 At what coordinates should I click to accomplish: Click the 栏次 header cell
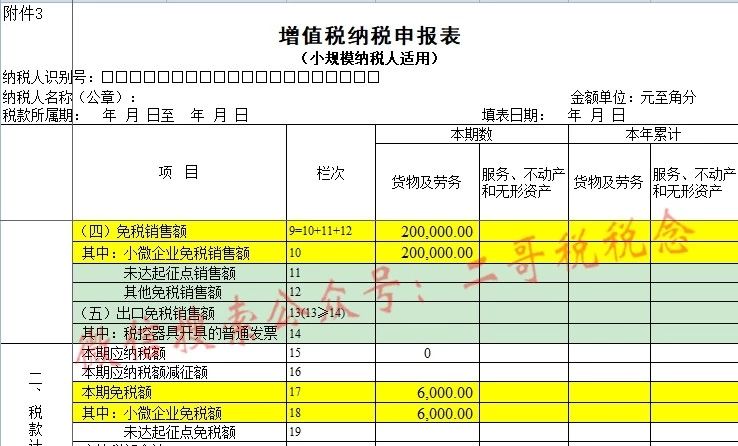tap(330, 173)
